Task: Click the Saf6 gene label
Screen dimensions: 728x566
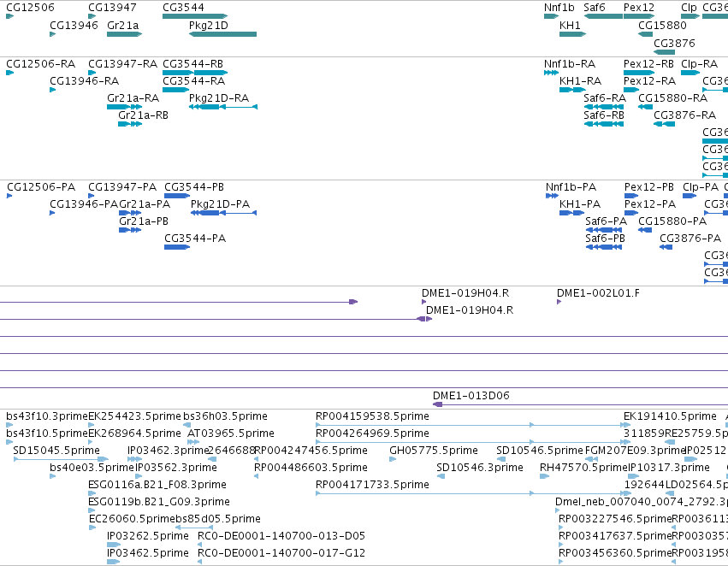Action: tap(595, 8)
